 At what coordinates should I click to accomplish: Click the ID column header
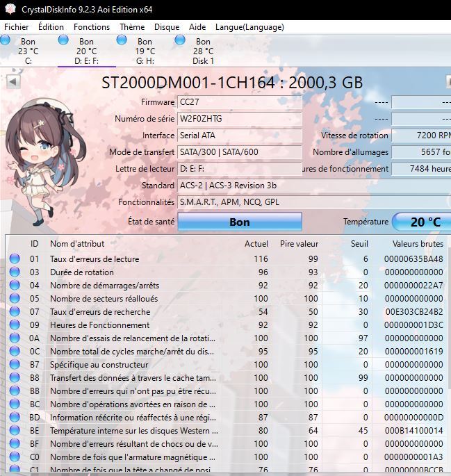click(x=34, y=244)
